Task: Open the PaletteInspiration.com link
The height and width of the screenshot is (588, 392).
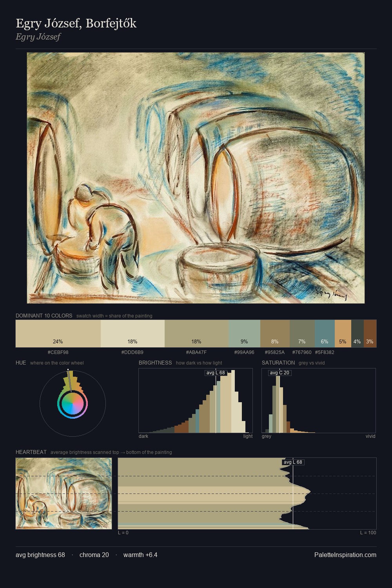Action: 345,555
